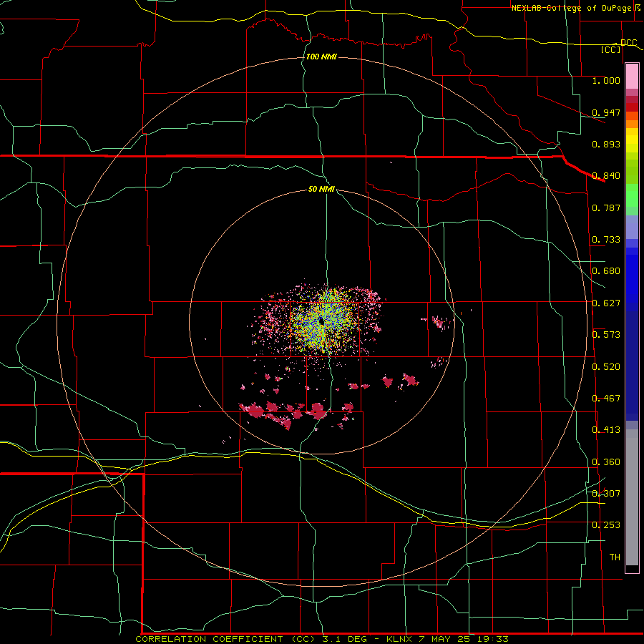Click the 100 NMI range ring label

point(321,57)
